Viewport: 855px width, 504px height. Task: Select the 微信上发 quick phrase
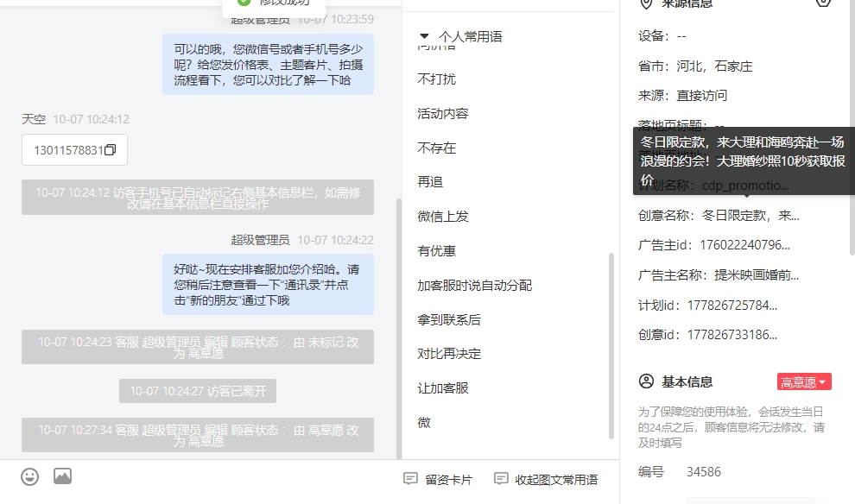[x=443, y=217]
